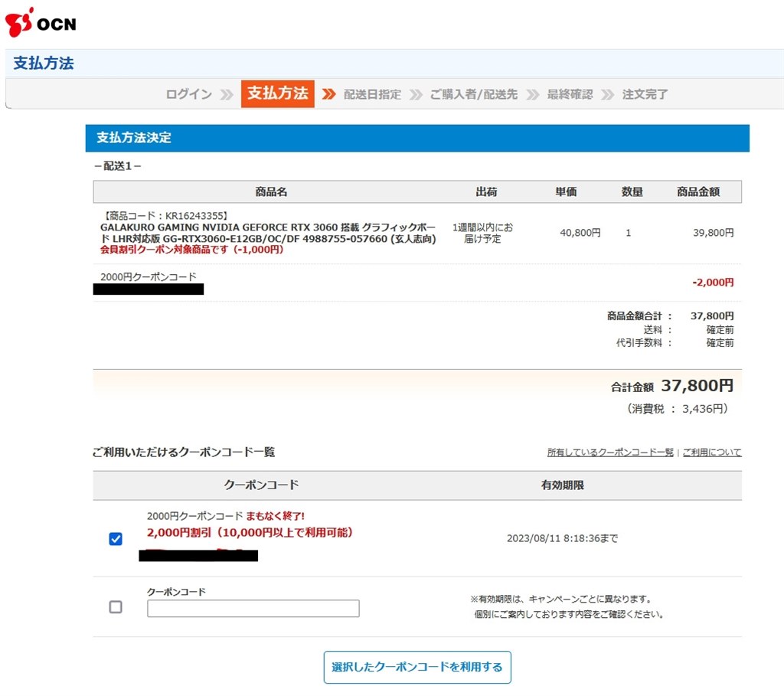The width and height of the screenshot is (784, 696).
Task: Click the 送料 確定前 value
Action: [720, 329]
